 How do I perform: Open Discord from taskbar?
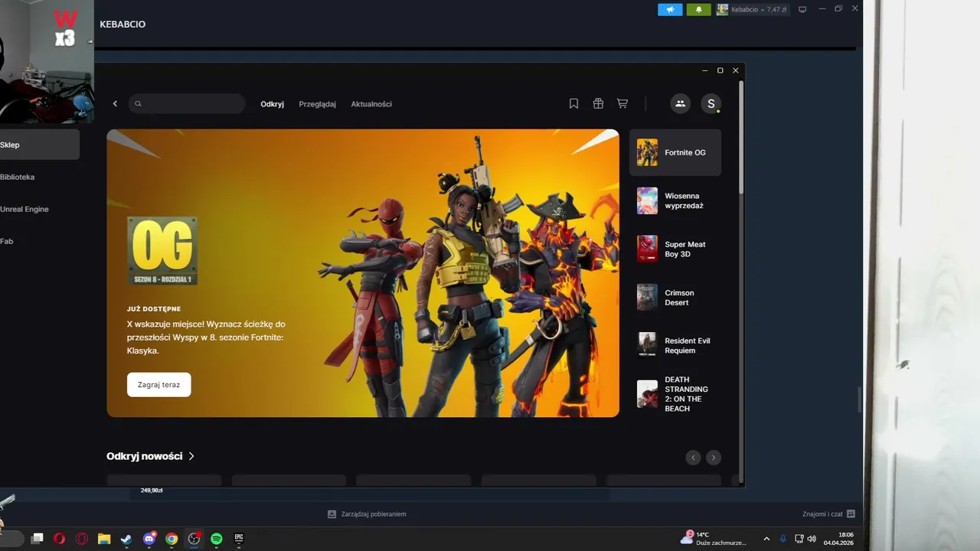click(149, 539)
